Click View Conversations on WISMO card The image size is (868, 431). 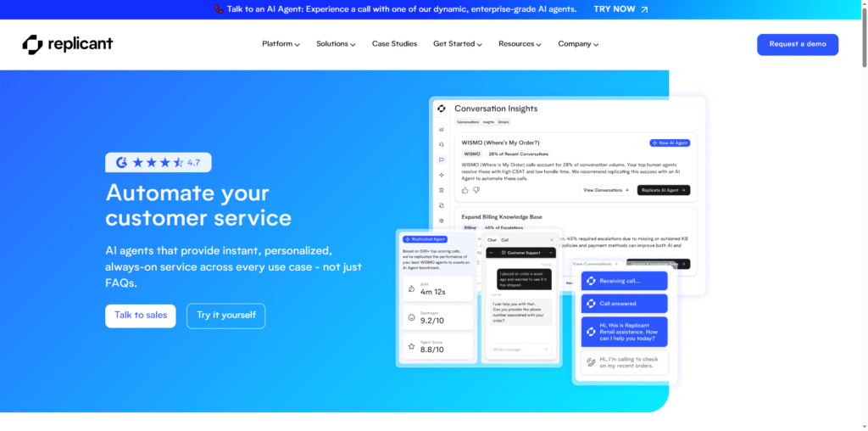click(606, 190)
